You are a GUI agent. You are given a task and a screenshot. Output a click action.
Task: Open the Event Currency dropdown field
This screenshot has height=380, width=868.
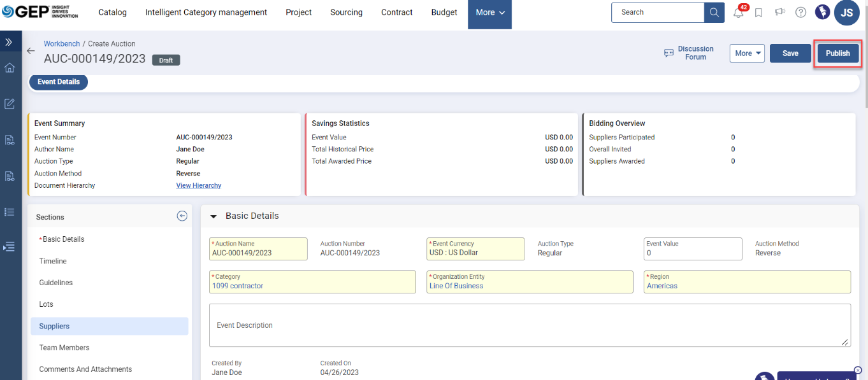(475, 249)
